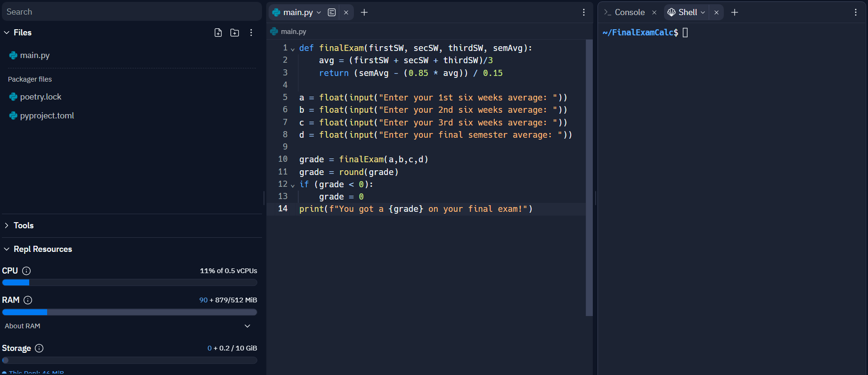Open the Files panel three-dot menu
Viewport: 868px width, 375px height.
click(251, 33)
